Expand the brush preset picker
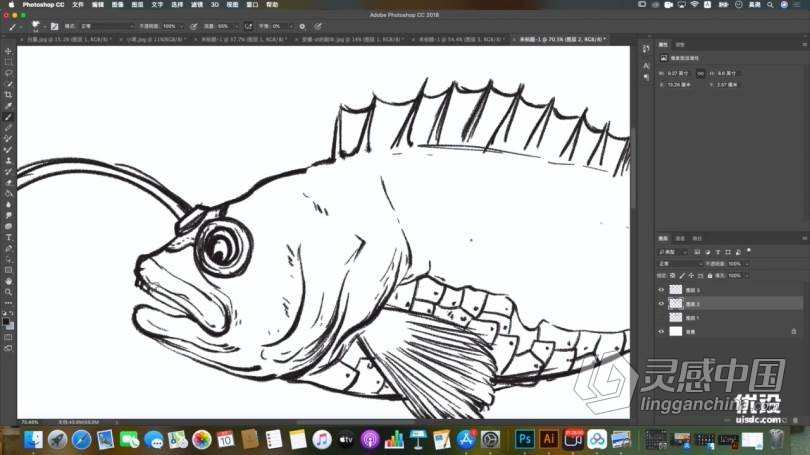 [x=36, y=26]
